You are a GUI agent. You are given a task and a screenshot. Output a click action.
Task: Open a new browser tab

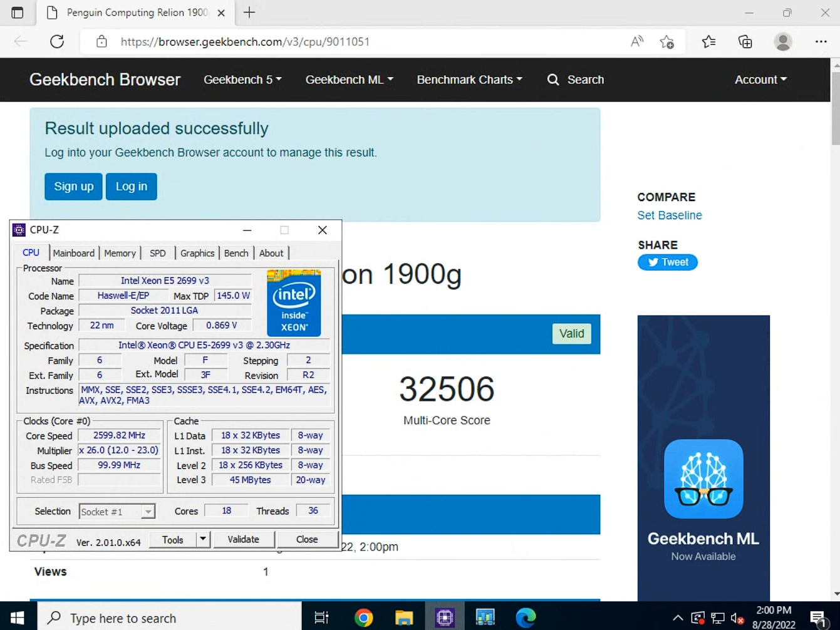pos(249,13)
